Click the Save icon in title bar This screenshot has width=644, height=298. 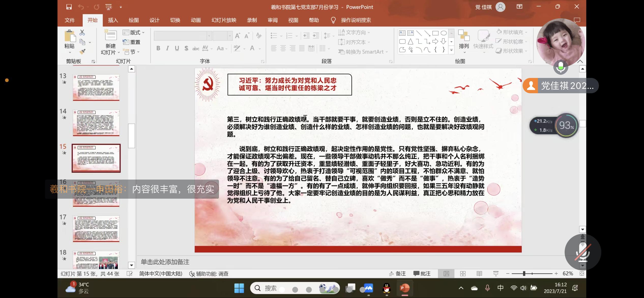pos(69,7)
